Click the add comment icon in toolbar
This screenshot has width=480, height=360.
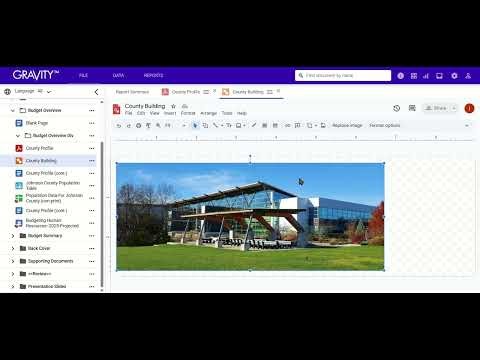tap(298, 126)
